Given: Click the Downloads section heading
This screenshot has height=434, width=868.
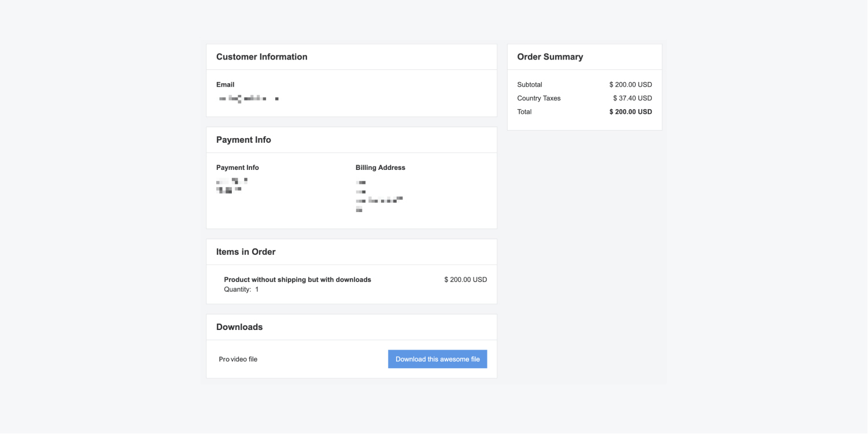Looking at the screenshot, I should tap(239, 327).
